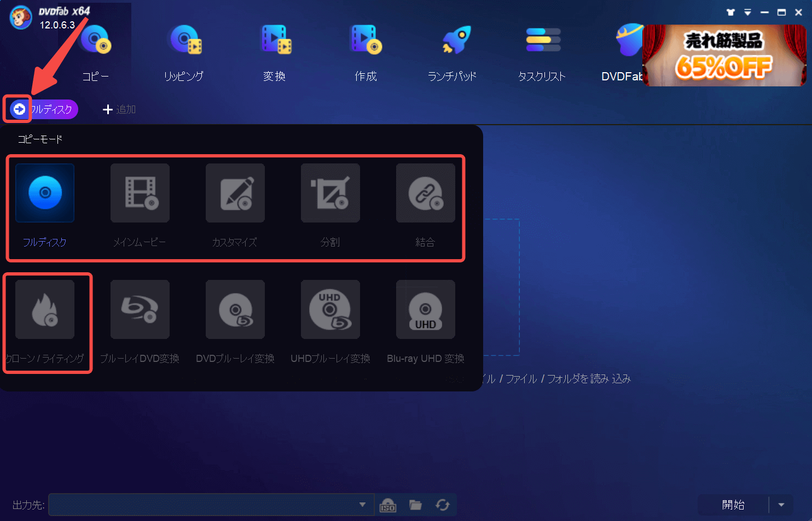
Task: Select the メインムービー (Main Movie) mode
Action: 140,193
